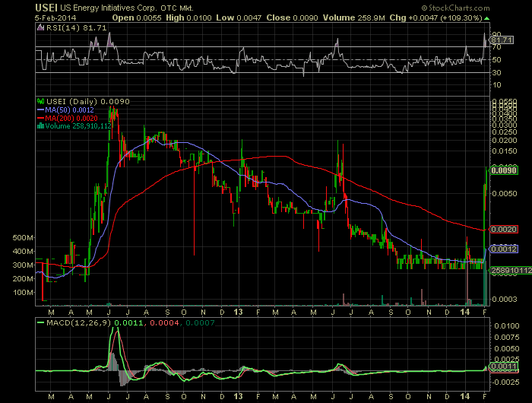Image resolution: width=532 pixels, height=403 pixels.
Task: Click the blue 0.0012 MA(50) price tag
Action: pyautogui.click(x=503, y=249)
